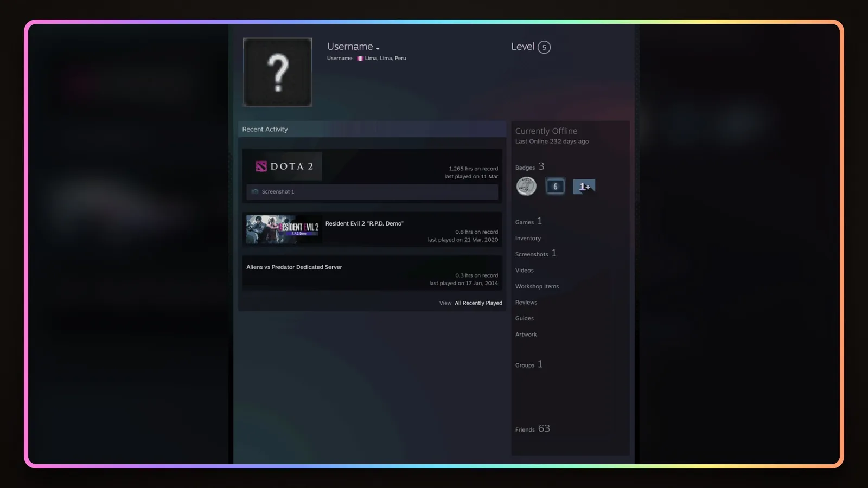Open the Resident Evil 2 demo thumbnail
Viewport: 868px width, 488px height.
284,230
